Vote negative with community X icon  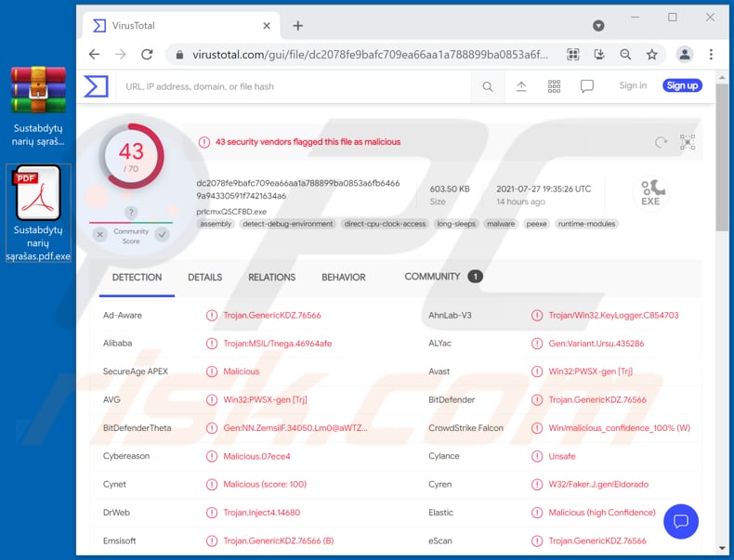pos(99,234)
